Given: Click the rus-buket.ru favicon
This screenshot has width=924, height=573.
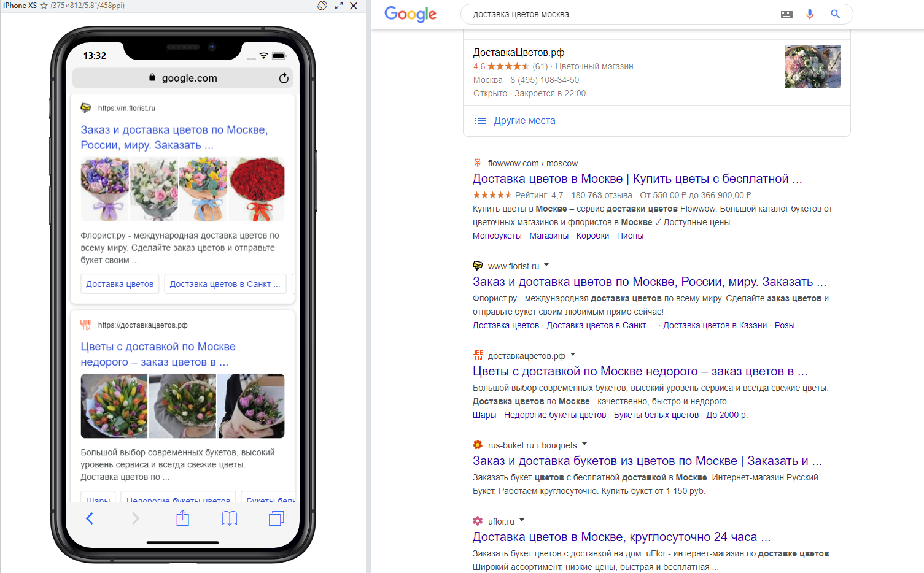Looking at the screenshot, I should (x=478, y=445).
